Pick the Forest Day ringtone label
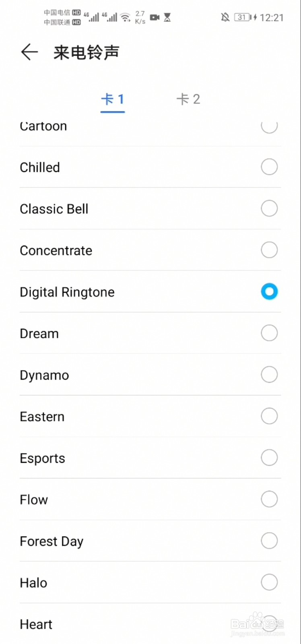The width and height of the screenshot is (301, 644). (x=52, y=541)
